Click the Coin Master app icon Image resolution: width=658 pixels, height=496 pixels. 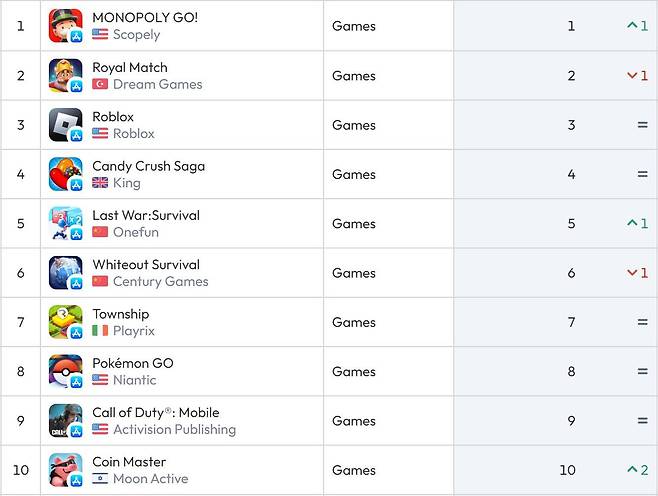tap(65, 470)
